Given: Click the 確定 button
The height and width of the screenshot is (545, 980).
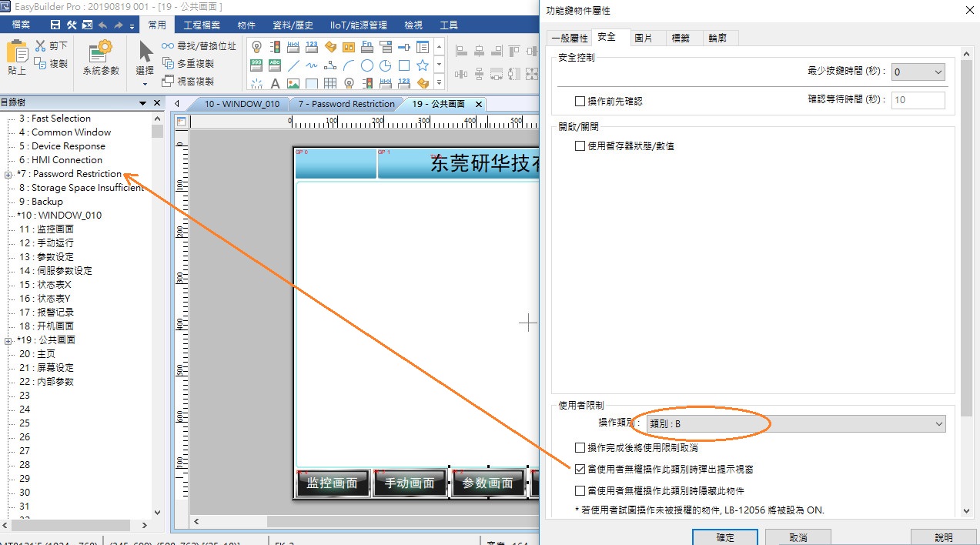Looking at the screenshot, I should tap(724, 537).
